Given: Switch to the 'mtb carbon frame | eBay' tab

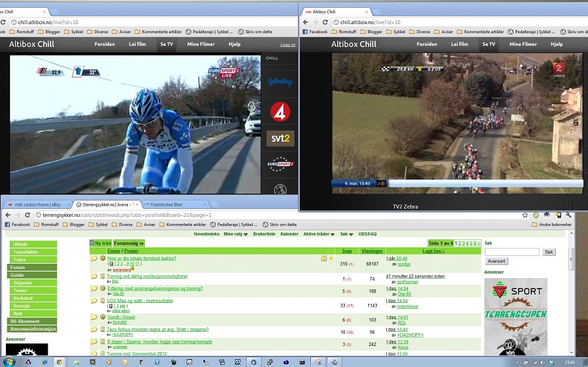Looking at the screenshot, I should click(37, 204).
